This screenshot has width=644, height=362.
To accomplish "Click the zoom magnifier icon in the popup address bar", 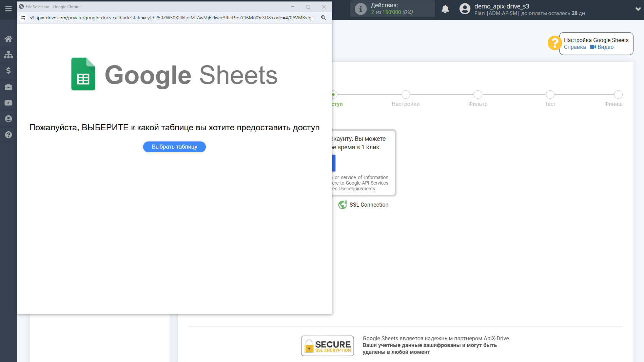I will click(x=324, y=18).
